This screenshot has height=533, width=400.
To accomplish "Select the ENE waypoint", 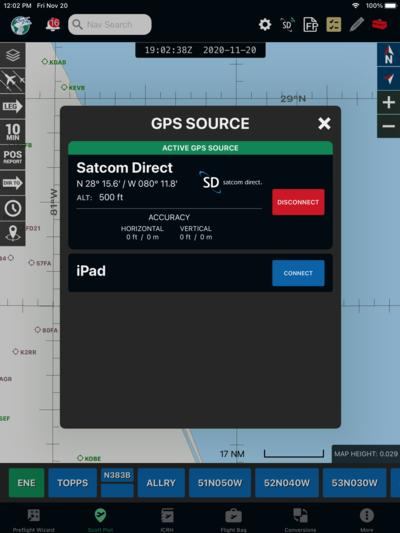I will [x=27, y=483].
